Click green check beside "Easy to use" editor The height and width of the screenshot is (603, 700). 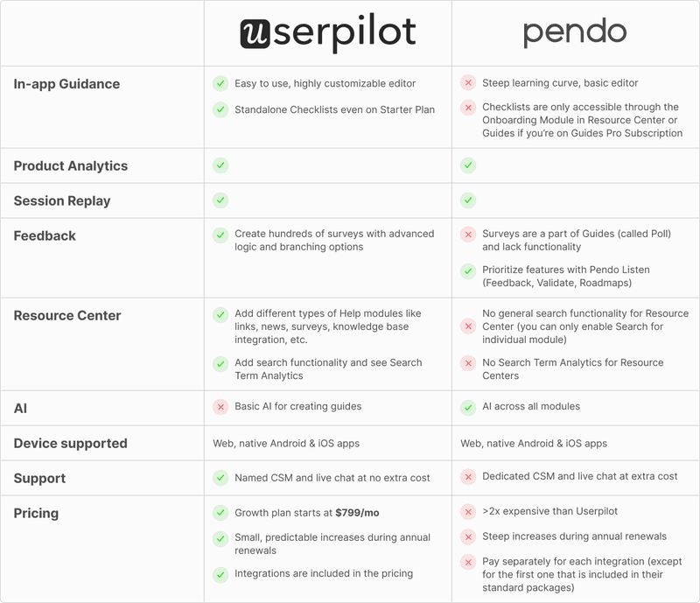point(220,84)
